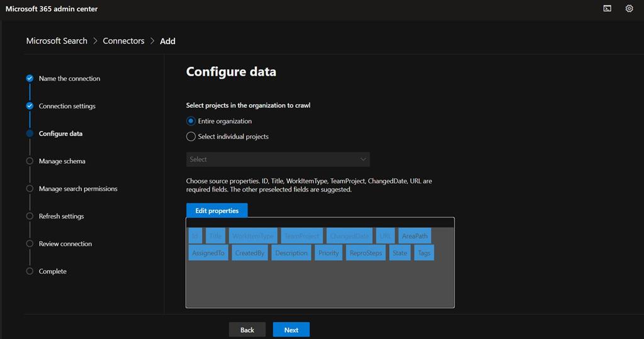
Task: Select the ReproSteps property chip
Action: pos(366,253)
